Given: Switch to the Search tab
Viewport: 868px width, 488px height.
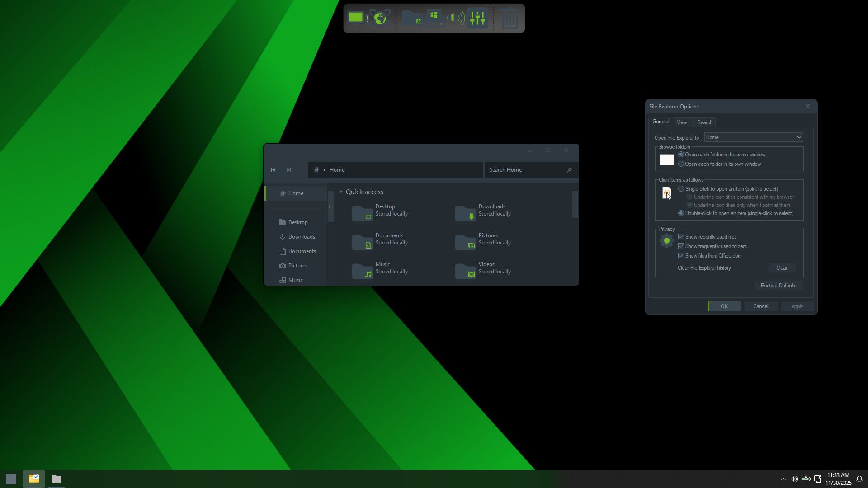Looking at the screenshot, I should pyautogui.click(x=705, y=122).
